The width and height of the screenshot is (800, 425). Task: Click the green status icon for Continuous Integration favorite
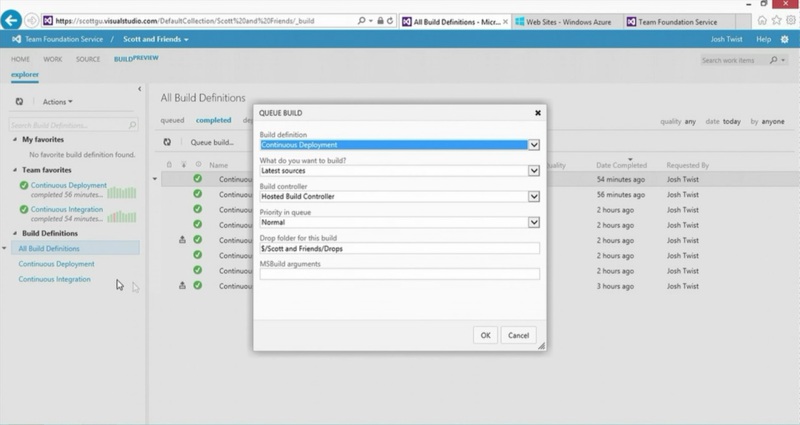click(23, 209)
